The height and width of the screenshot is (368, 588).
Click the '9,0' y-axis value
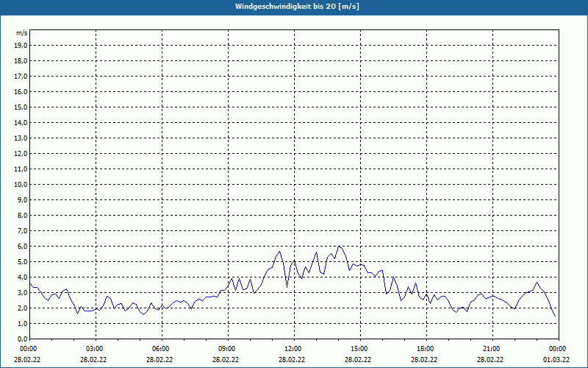[22, 199]
